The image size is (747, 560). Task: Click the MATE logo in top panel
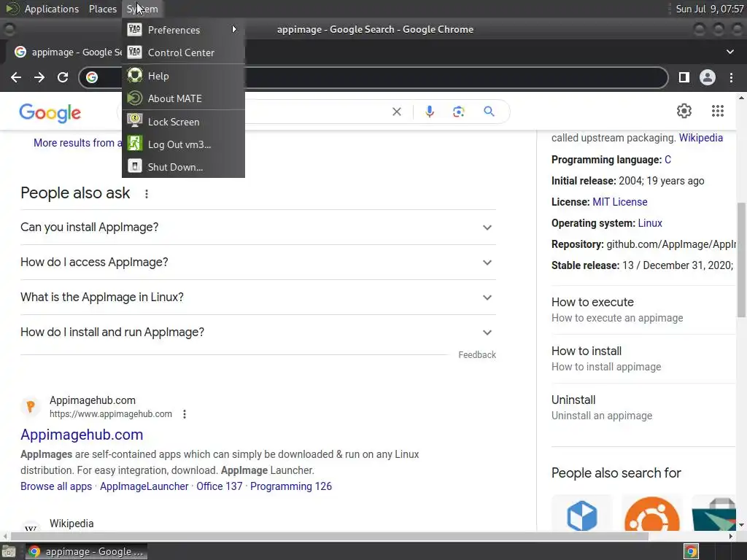[12, 9]
